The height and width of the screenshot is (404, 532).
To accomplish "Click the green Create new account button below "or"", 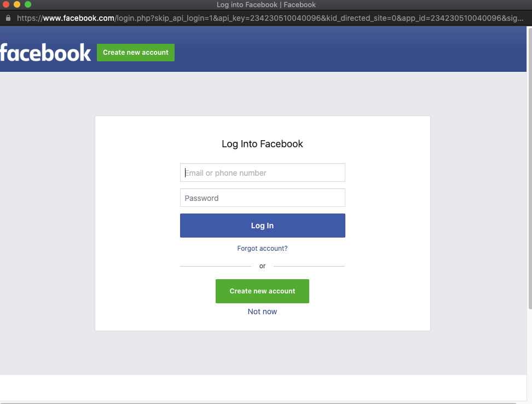I will (262, 291).
